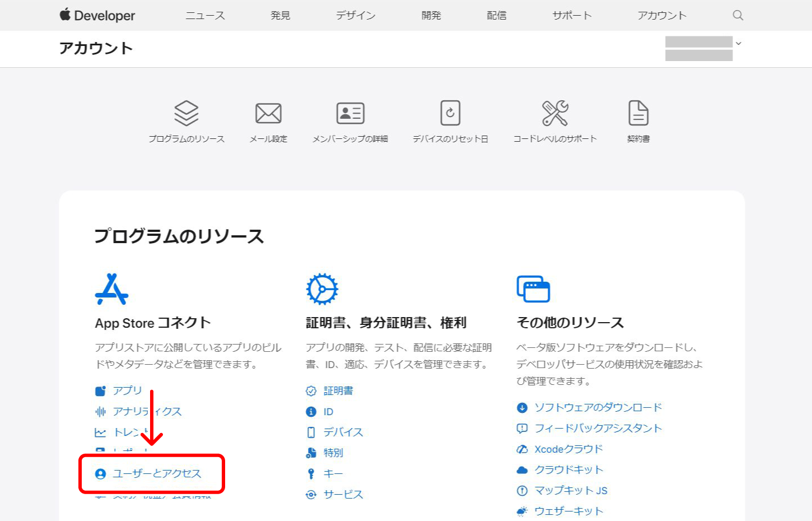Open the 証明書 link
Viewport: 812px width, 521px height.
click(338, 391)
